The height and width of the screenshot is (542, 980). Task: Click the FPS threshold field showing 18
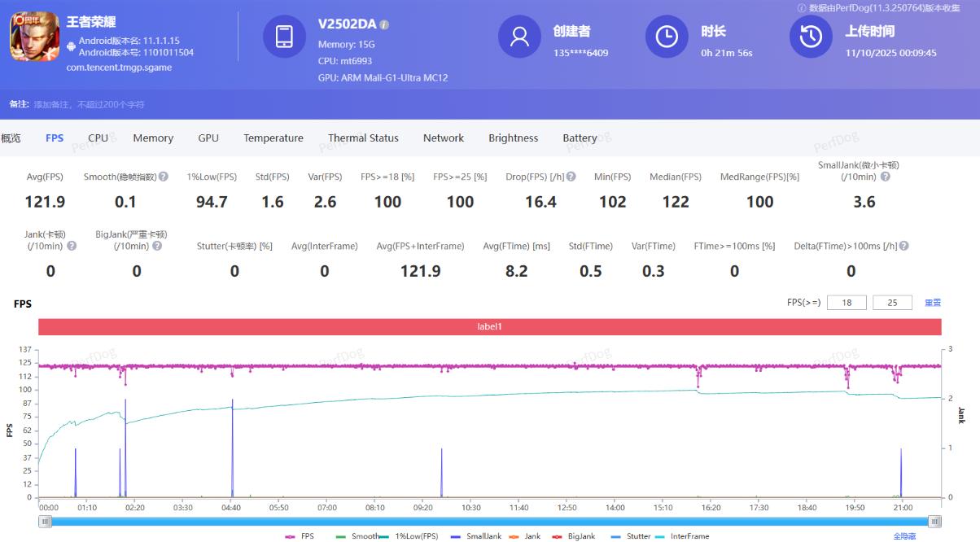[847, 303]
